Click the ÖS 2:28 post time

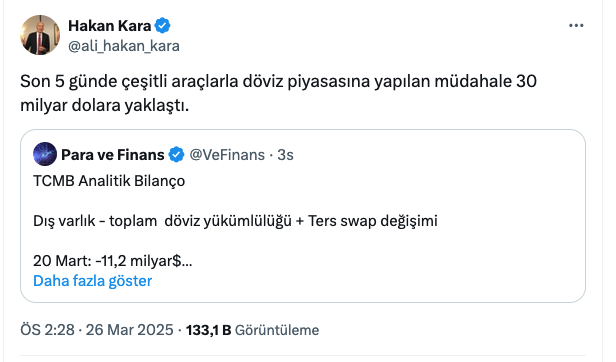coord(47,330)
